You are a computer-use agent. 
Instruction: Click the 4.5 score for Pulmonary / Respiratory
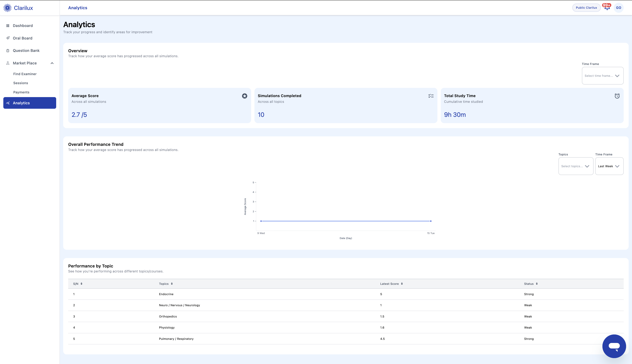click(383, 339)
